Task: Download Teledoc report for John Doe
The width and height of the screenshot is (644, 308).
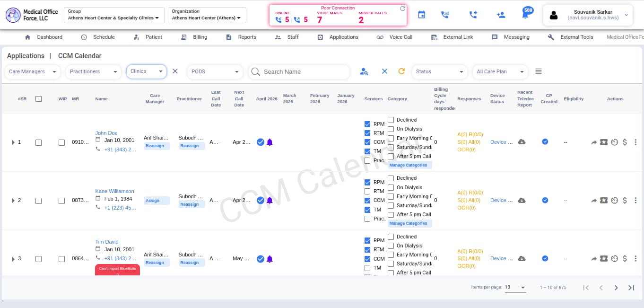Action: tap(522, 142)
